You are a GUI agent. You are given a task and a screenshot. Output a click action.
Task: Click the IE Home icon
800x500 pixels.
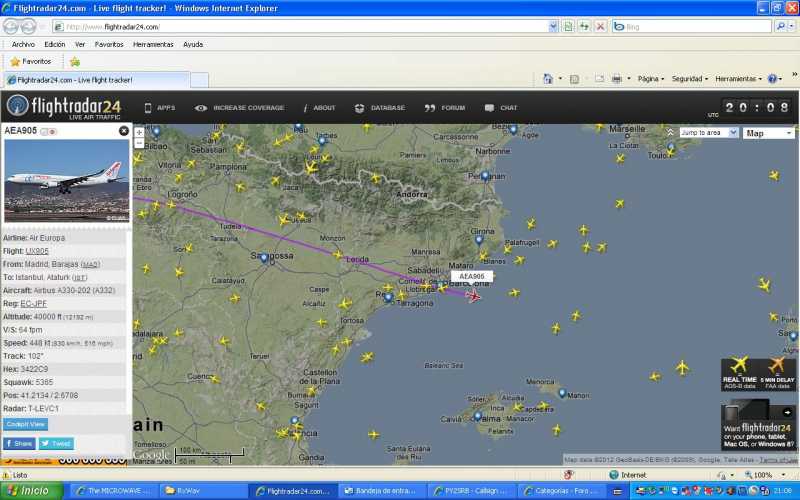tap(548, 79)
